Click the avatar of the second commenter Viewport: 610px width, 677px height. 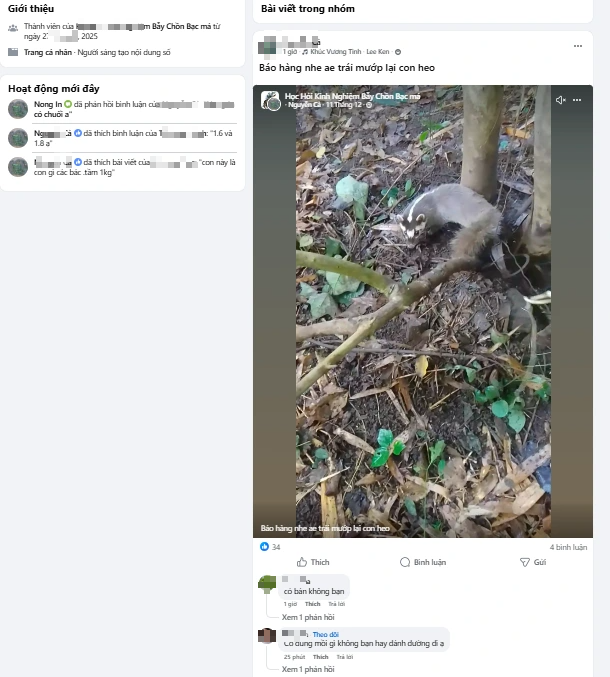coord(267,636)
